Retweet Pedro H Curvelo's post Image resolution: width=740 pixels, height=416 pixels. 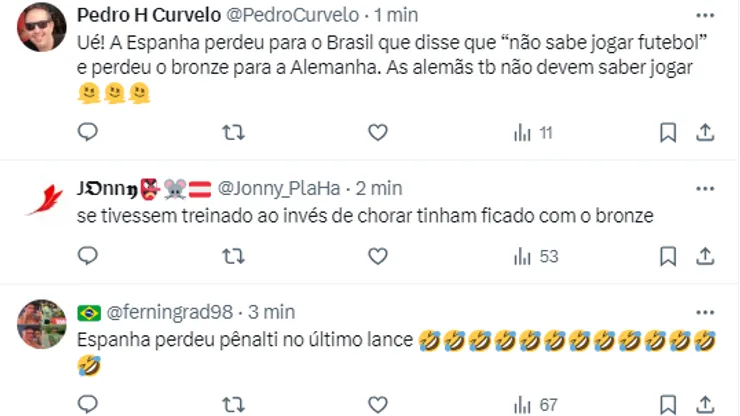232,132
